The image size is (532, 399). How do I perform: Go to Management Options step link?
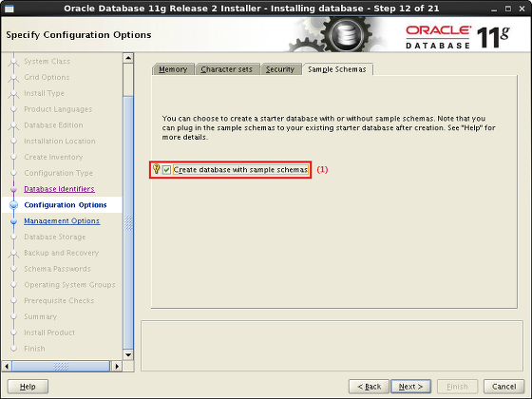pos(62,220)
